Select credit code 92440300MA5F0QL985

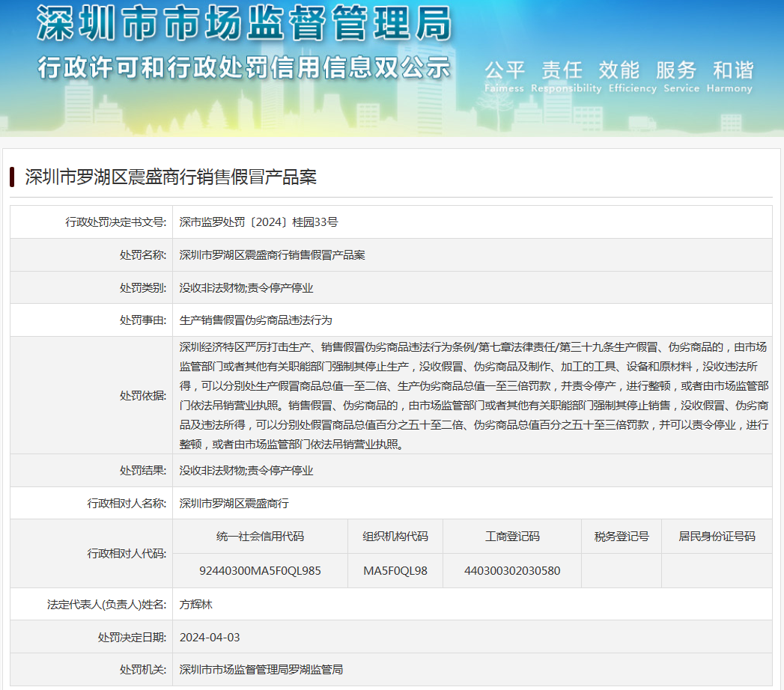click(260, 570)
